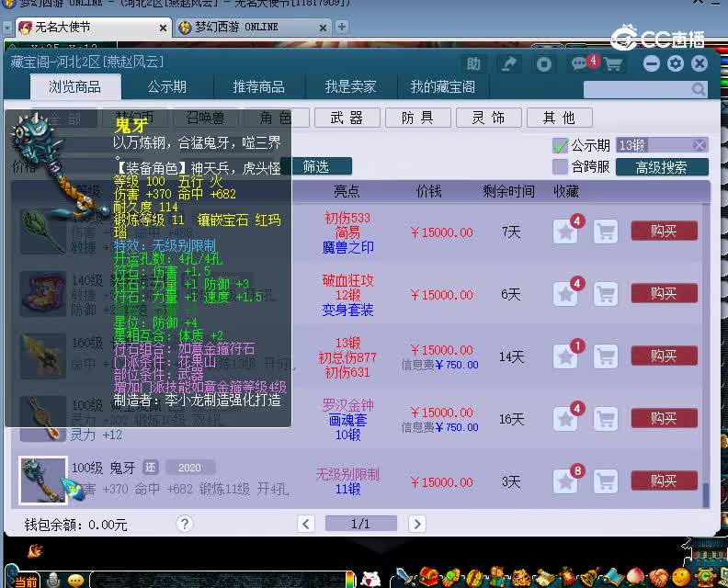Click the 2020 tag on 鬼牙 row

coord(190,468)
